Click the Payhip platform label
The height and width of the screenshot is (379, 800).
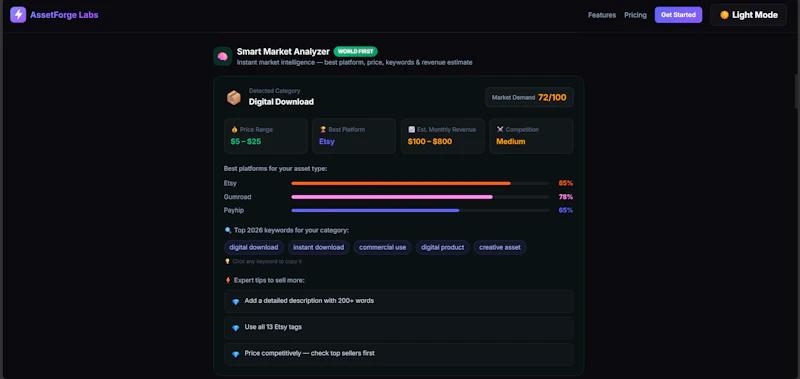(x=234, y=210)
